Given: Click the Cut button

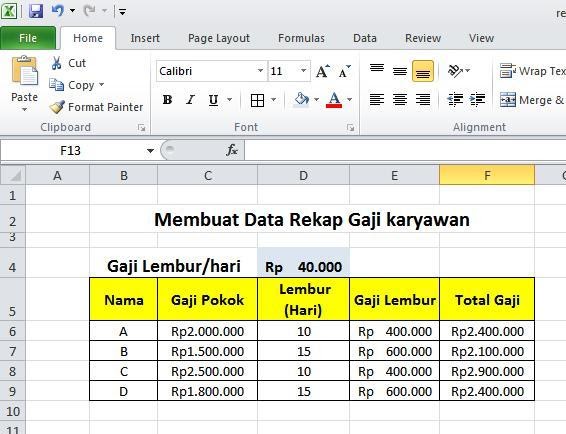Looking at the screenshot, I should pyautogui.click(x=68, y=63).
